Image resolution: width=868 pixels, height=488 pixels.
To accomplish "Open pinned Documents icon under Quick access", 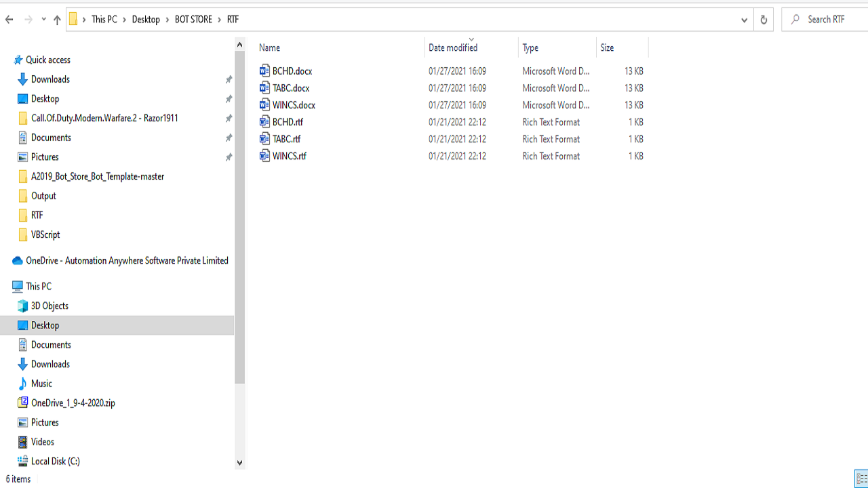I will coord(23,138).
